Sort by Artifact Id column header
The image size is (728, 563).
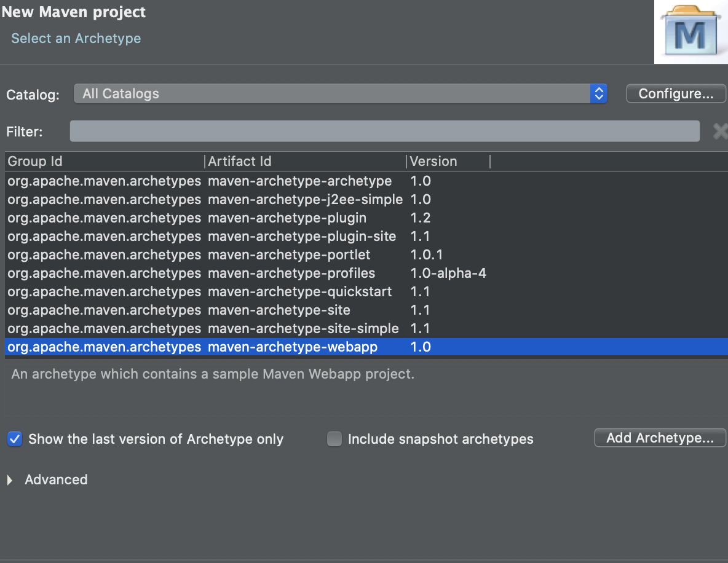pos(306,162)
